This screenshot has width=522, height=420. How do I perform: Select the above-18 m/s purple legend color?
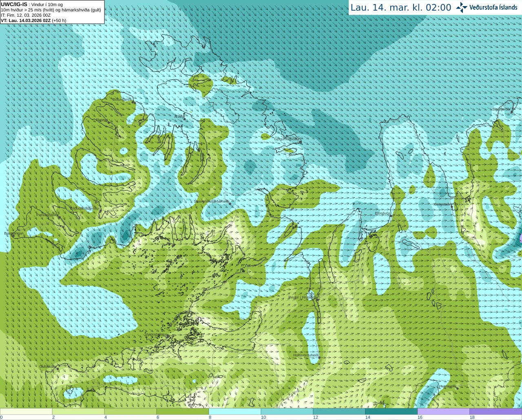click(496, 411)
